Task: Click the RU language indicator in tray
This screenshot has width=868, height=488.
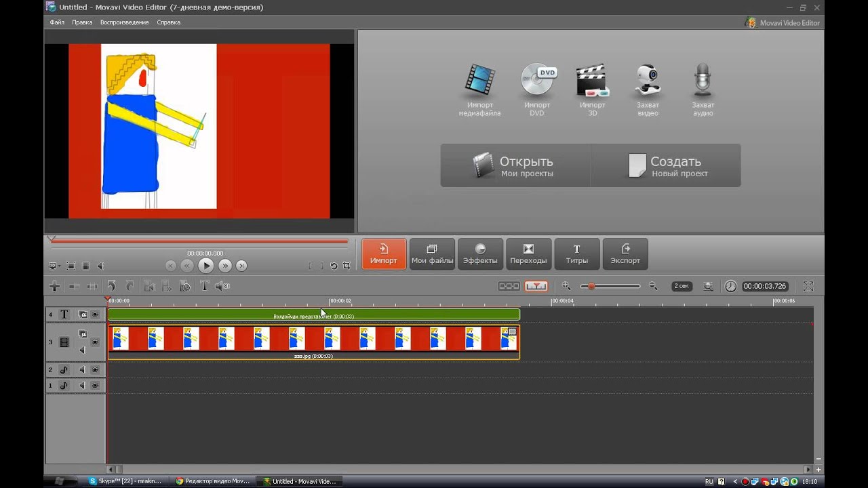Action: (x=709, y=481)
